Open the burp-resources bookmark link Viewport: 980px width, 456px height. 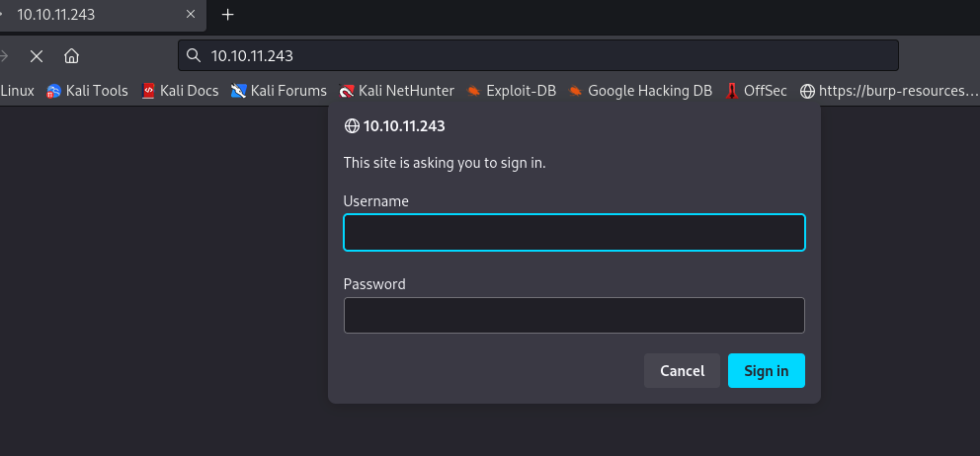pyautogui.click(x=889, y=91)
